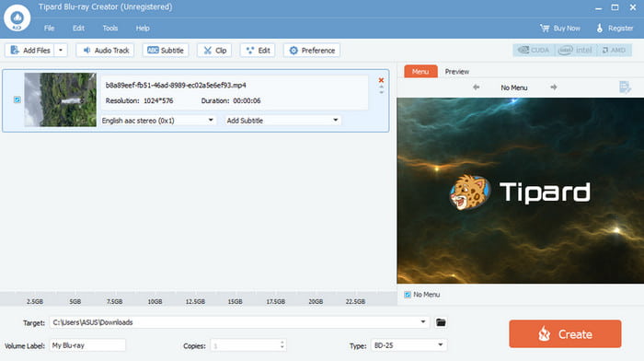The image size is (644, 361).
Task: Click the Tipard menu preview image
Action: [x=521, y=191]
